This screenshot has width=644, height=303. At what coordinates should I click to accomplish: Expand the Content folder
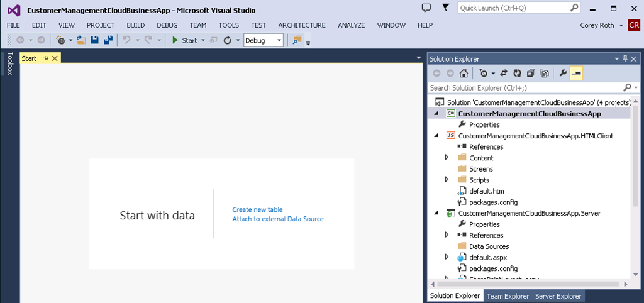point(447,157)
